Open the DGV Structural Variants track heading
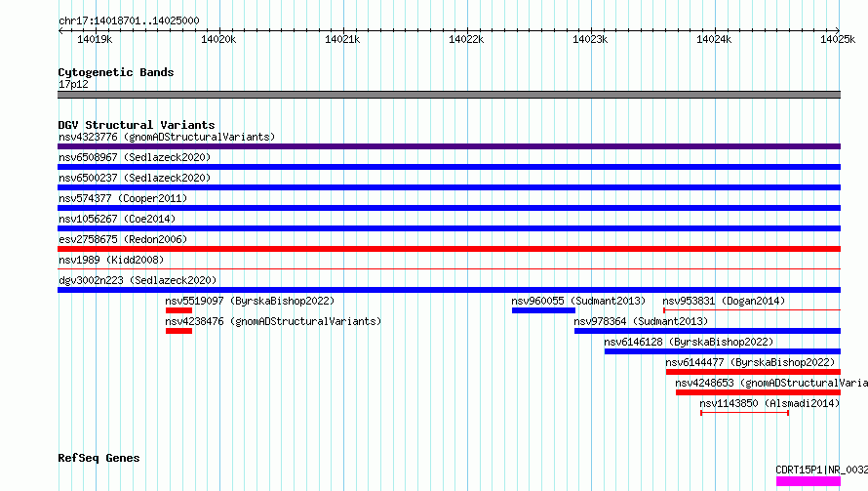The width and height of the screenshot is (868, 491). point(137,125)
